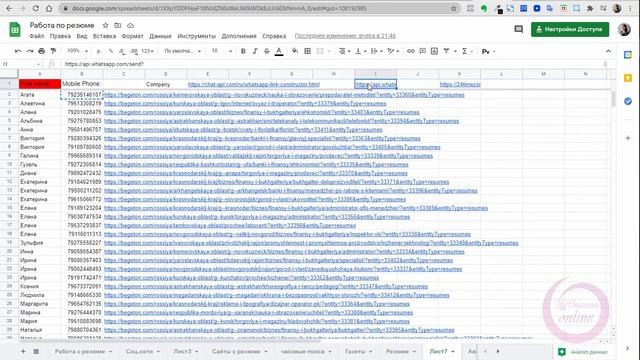Open the fill color picker

[295, 51]
